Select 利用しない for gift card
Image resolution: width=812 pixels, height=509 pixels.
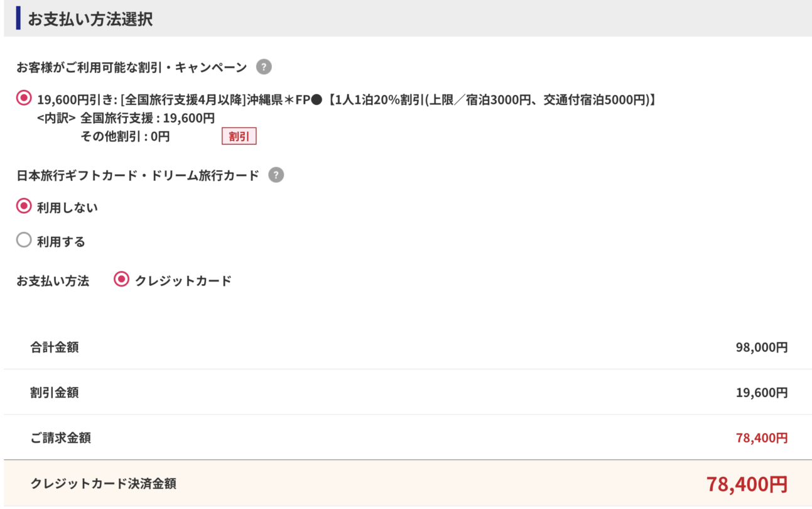coord(24,206)
